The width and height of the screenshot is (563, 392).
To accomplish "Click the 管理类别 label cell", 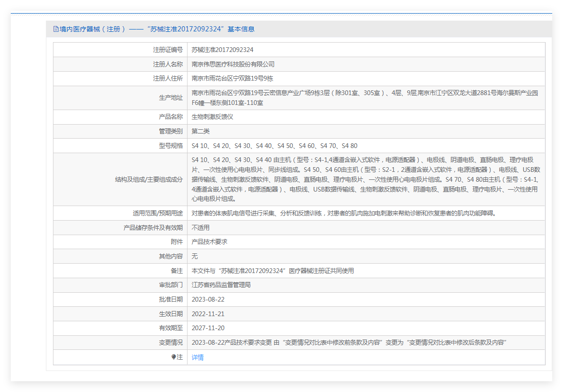I will pyautogui.click(x=120, y=132).
